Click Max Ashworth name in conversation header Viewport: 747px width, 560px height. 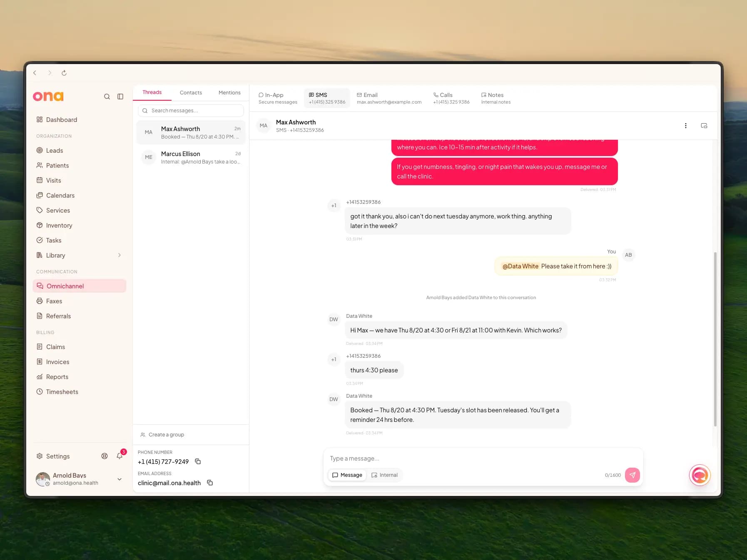pyautogui.click(x=296, y=122)
